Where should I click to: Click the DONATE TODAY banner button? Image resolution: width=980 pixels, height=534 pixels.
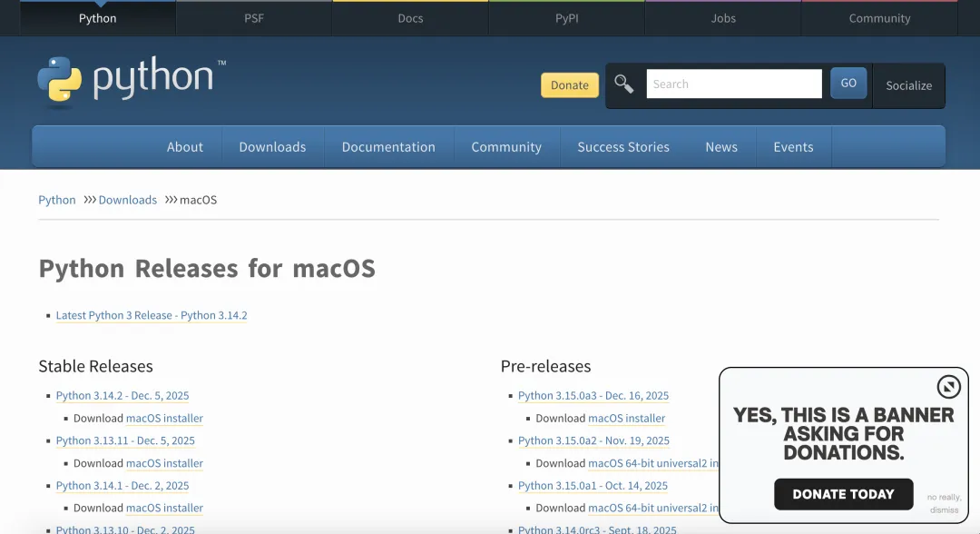843,495
